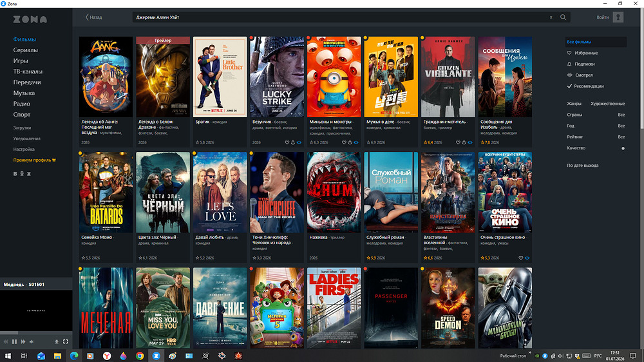Toggle the Смотрел watched eye filter
Screen dimensions: 644x362
pyautogui.click(x=580, y=75)
